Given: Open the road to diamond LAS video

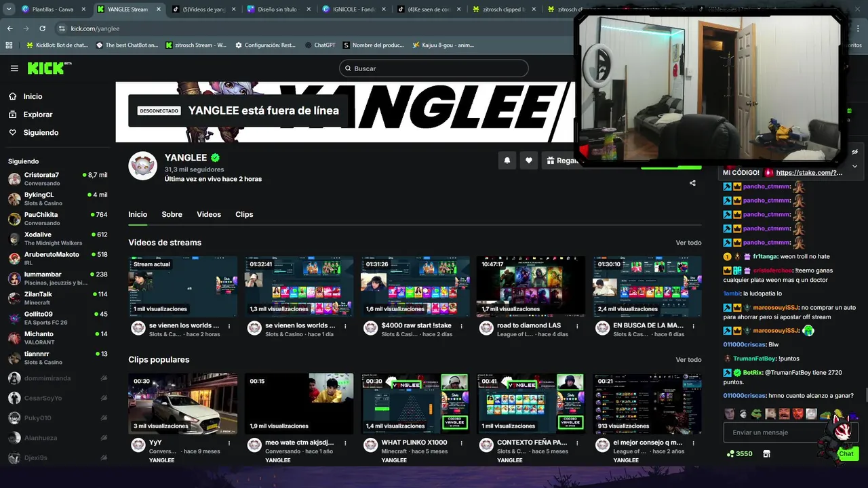Looking at the screenshot, I should click(x=531, y=287).
